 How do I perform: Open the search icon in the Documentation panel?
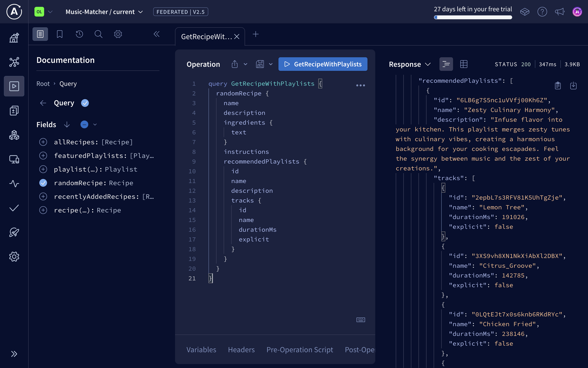pyautogui.click(x=98, y=34)
